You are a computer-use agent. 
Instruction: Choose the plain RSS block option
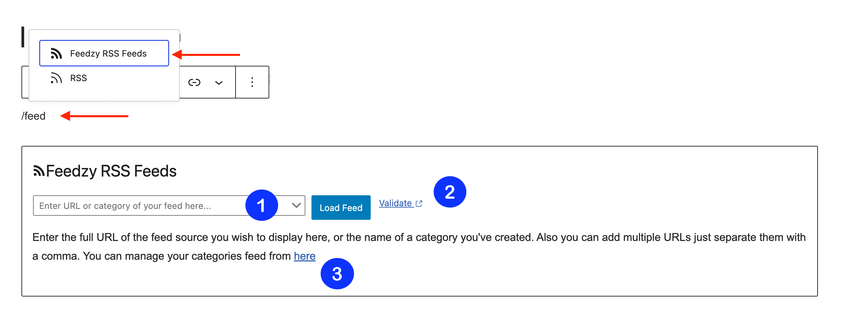[x=78, y=78]
